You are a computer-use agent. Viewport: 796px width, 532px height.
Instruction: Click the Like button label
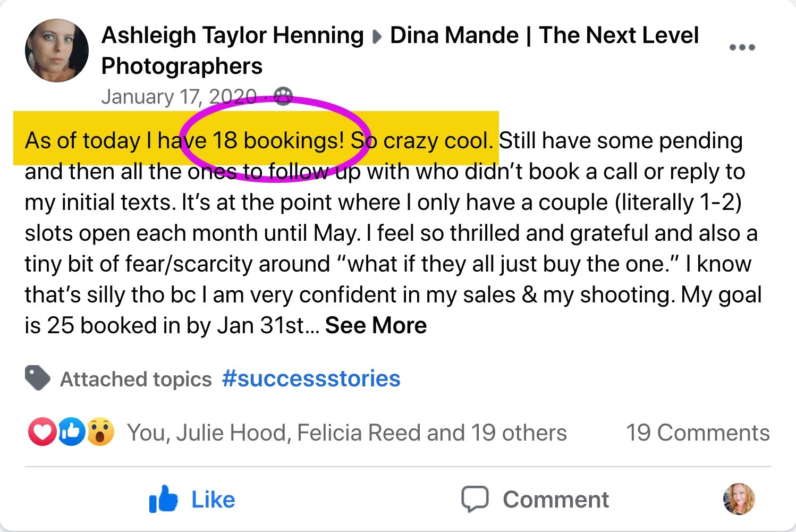(213, 500)
